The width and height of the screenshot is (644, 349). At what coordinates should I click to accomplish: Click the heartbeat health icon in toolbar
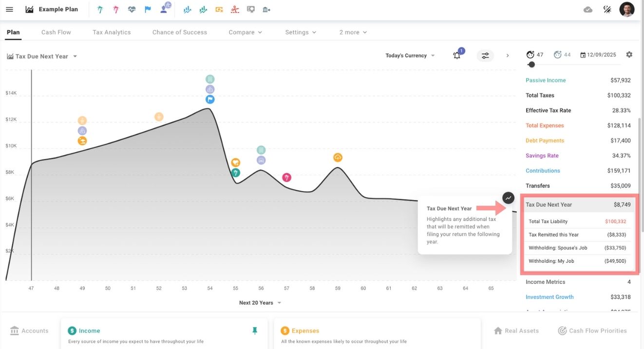click(132, 9)
